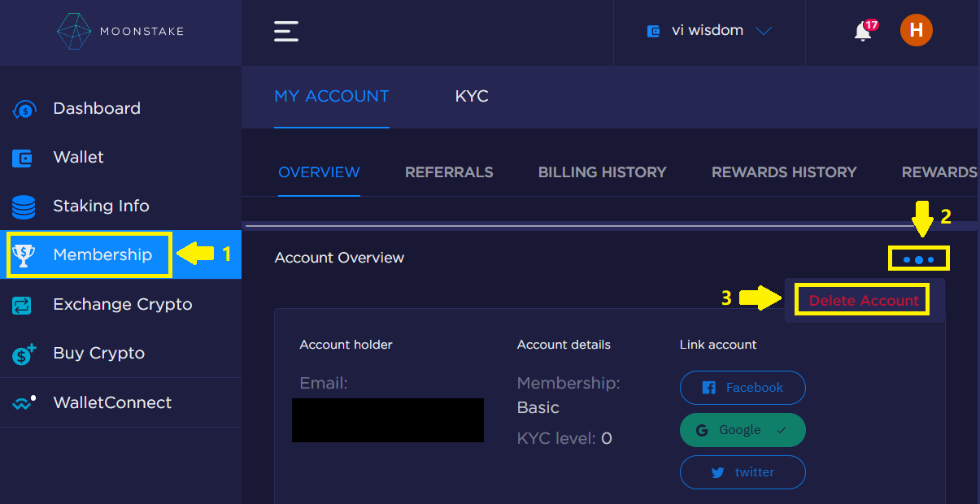Screen dimensions: 980x504
Task: Switch to the MY ACCOUNT tab
Action: tap(332, 96)
